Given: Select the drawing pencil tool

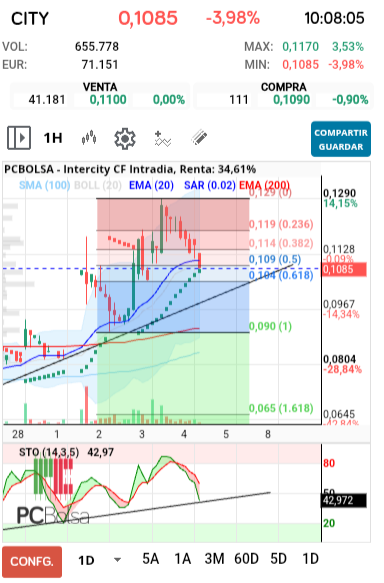Looking at the screenshot, I should [x=199, y=138].
